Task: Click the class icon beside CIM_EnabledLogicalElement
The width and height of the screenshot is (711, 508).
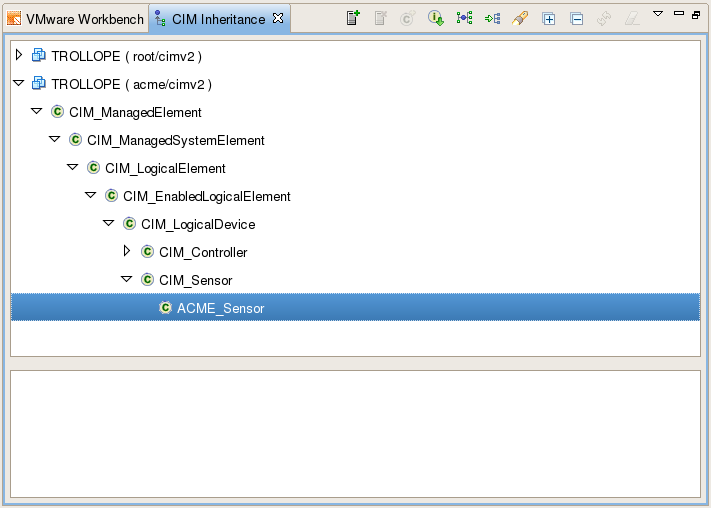Action: click(111, 195)
